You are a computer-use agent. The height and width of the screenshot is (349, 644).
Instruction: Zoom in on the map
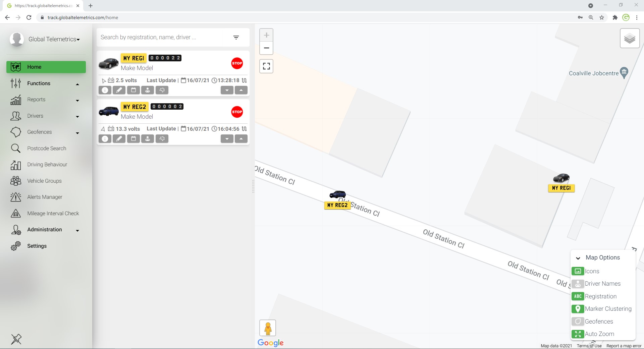tap(266, 35)
